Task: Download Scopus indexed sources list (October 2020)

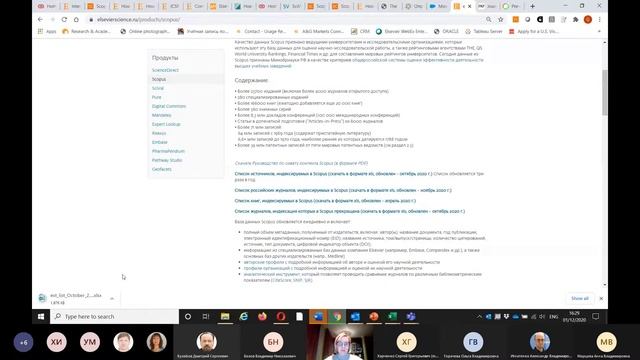Action: coord(333,174)
